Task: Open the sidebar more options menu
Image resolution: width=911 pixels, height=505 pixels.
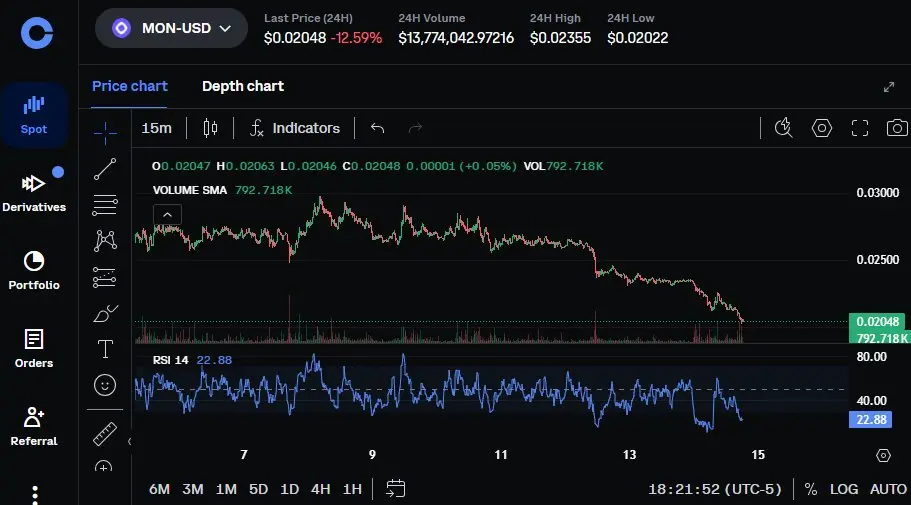Action: 35,495
